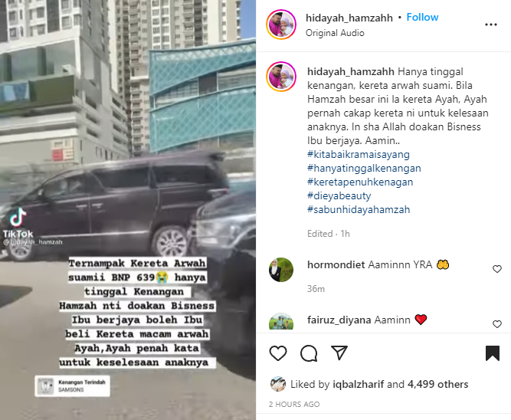The height and width of the screenshot is (420, 511).
Task: Open hashtag #dieyabeauty
Action: click(339, 195)
